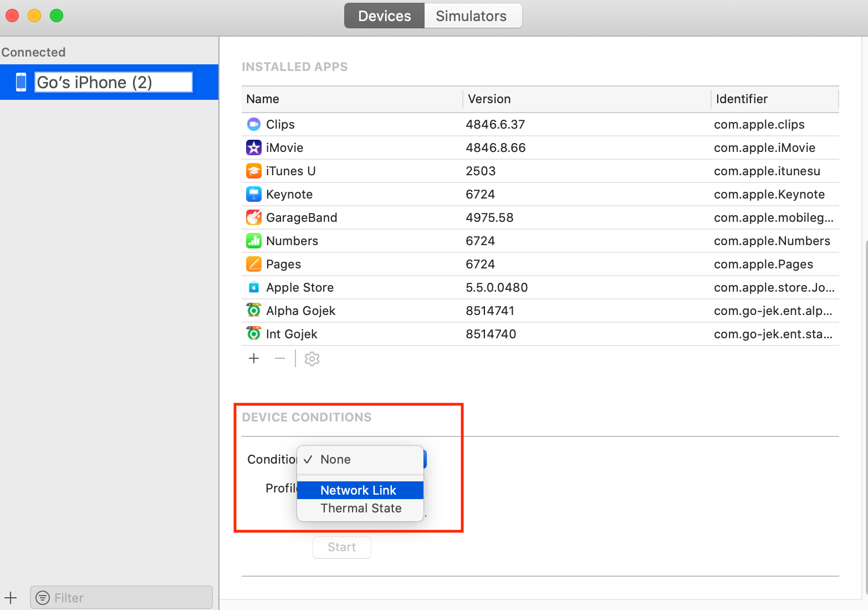The image size is (868, 610).
Task: Click the Numbers chart icon
Action: click(254, 241)
